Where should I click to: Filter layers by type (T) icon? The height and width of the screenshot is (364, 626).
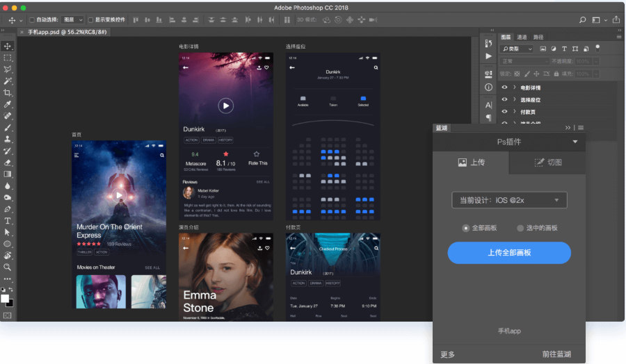(x=564, y=49)
